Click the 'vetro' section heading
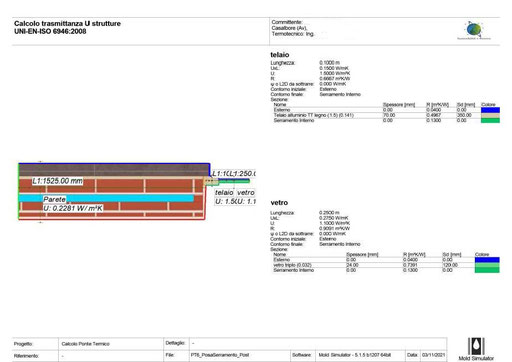The width and height of the screenshot is (512, 362). point(279,203)
